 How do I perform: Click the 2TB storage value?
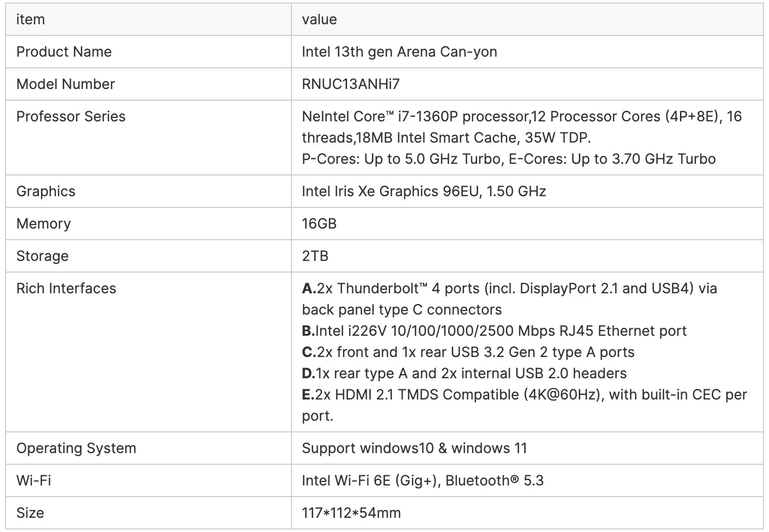[315, 256]
